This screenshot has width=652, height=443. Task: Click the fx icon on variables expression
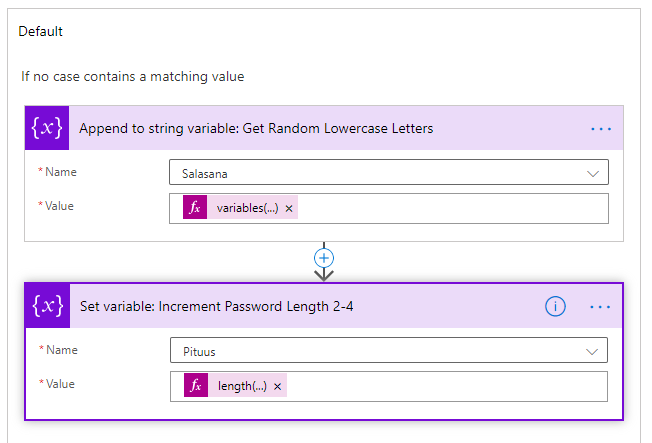[x=195, y=207]
